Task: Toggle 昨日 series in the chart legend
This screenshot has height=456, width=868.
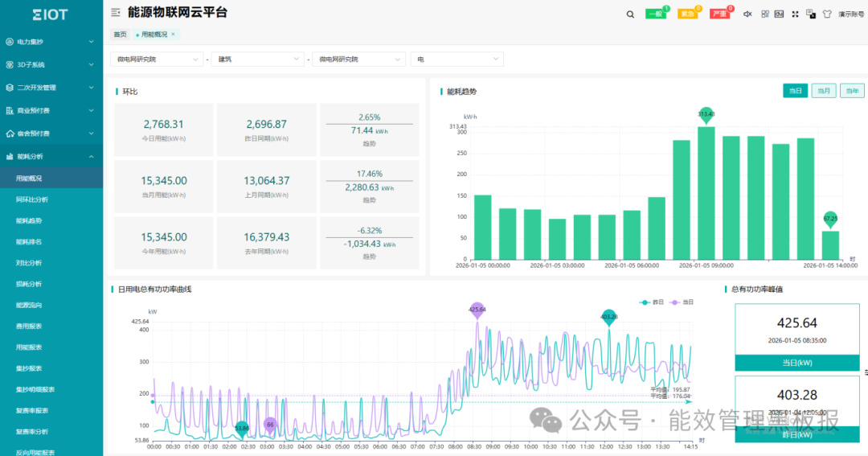Action: point(652,302)
